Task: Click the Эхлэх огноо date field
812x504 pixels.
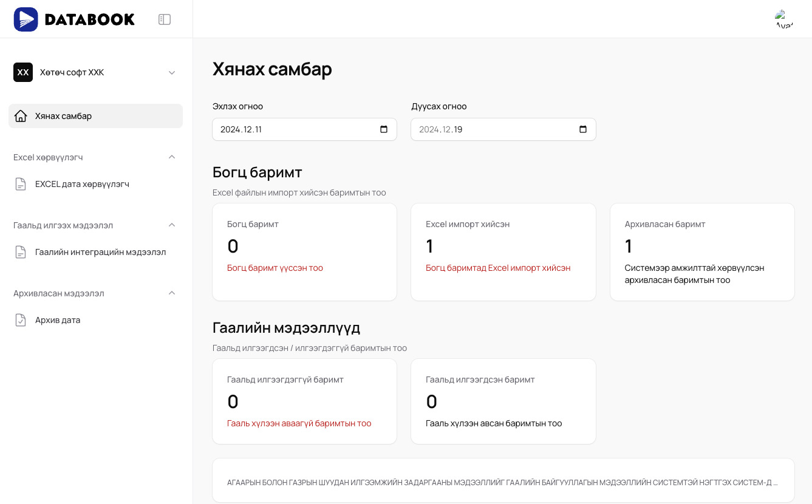Action: 292,129
